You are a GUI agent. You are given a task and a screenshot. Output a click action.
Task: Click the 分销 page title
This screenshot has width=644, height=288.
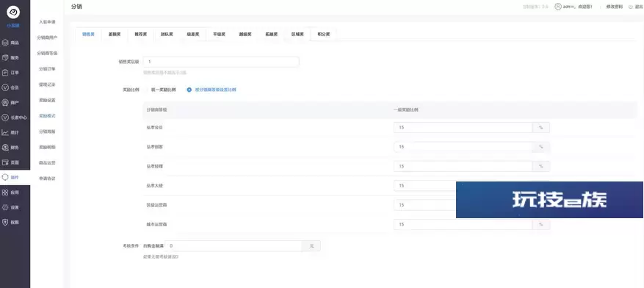(77, 7)
